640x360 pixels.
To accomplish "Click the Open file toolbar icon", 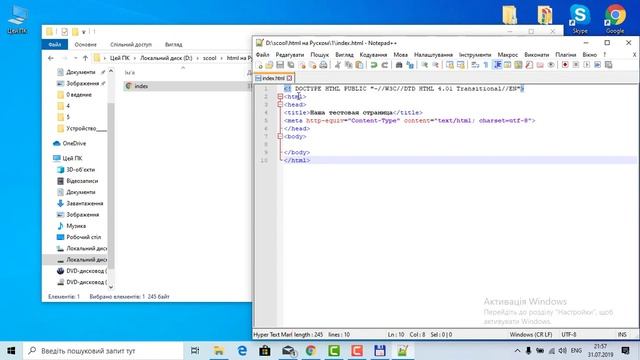I will (269, 65).
